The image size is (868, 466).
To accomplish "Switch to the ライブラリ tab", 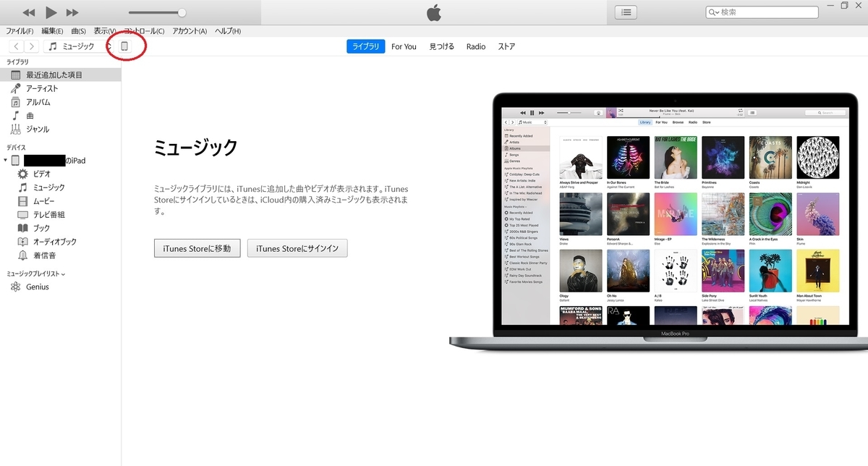I will pos(365,46).
